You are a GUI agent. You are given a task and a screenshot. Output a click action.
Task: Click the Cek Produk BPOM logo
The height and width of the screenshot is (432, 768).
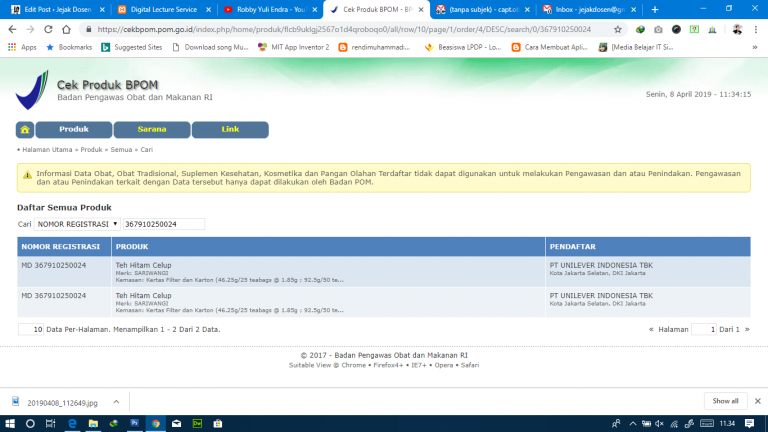(32, 90)
